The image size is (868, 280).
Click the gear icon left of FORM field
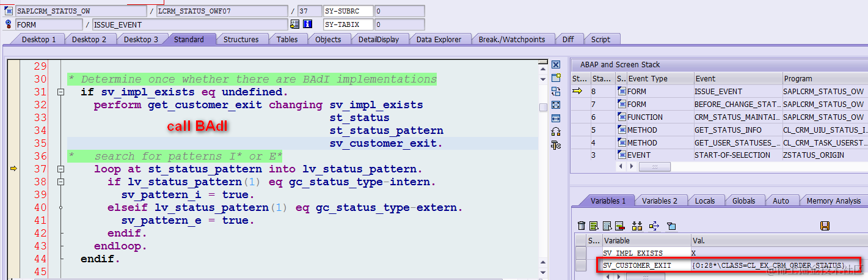9,24
